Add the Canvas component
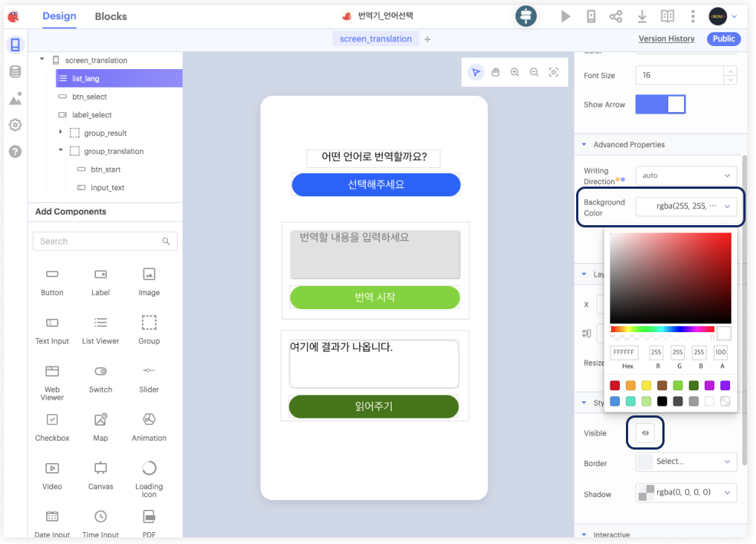Image resolution: width=756 pixels, height=544 pixels. click(100, 476)
